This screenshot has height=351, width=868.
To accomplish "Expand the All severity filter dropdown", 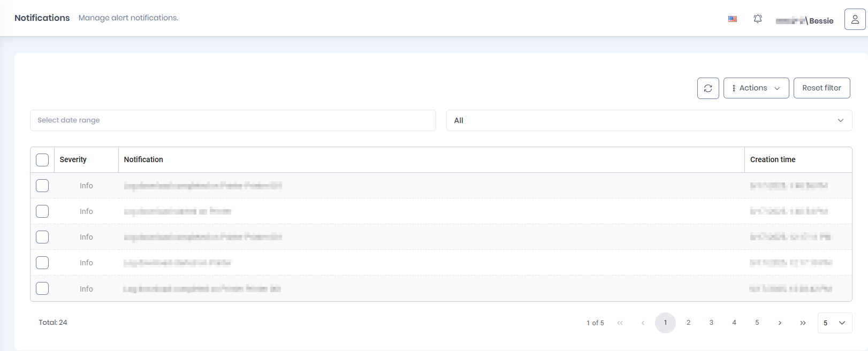I will coord(649,120).
